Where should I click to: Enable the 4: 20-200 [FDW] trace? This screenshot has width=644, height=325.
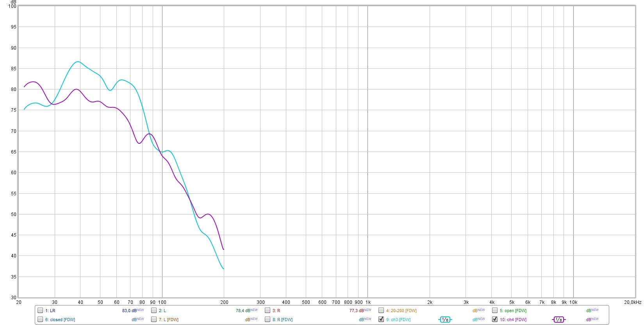click(381, 311)
